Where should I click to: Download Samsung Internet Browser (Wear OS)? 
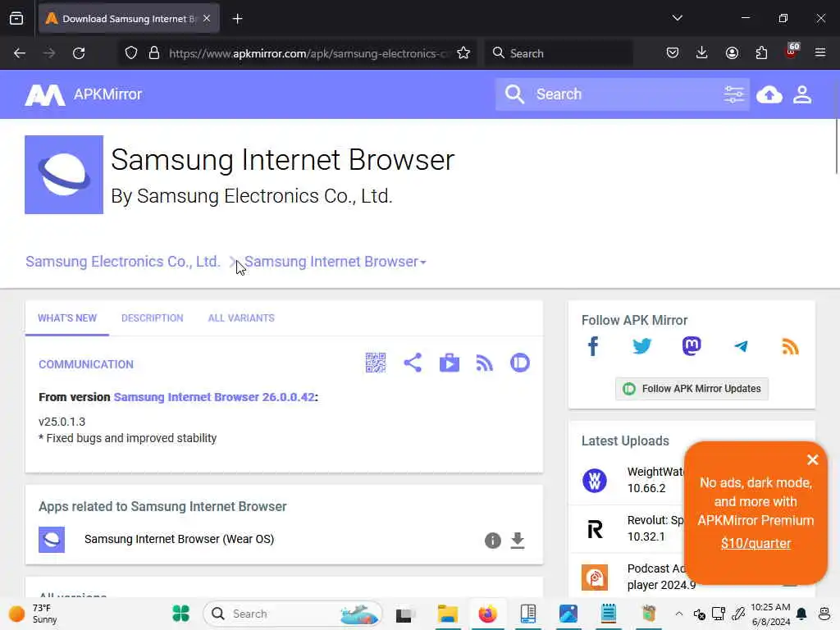click(x=518, y=540)
